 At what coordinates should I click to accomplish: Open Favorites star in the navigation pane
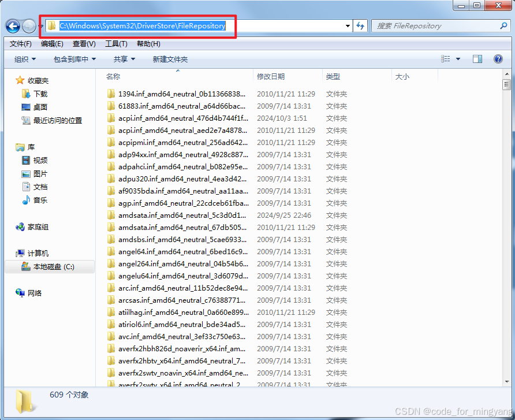[20, 80]
